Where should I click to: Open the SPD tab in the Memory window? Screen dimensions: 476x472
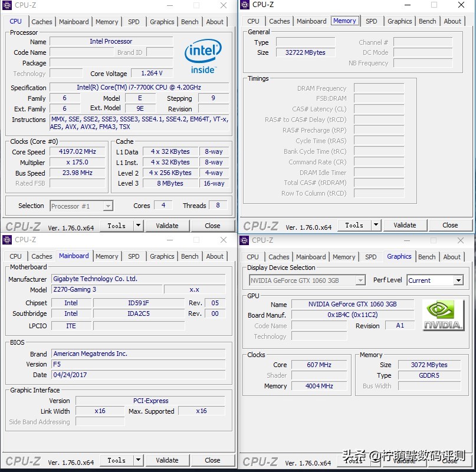371,21
